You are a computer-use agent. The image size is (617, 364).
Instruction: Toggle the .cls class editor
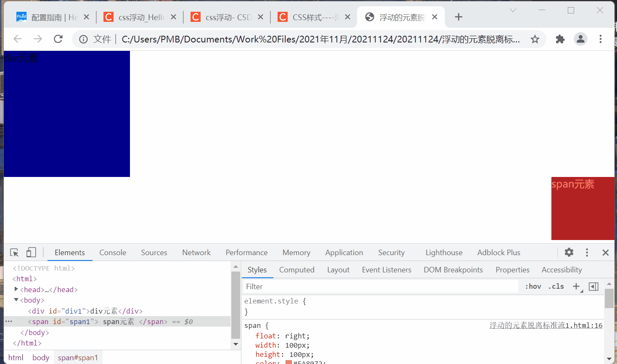[556, 286]
